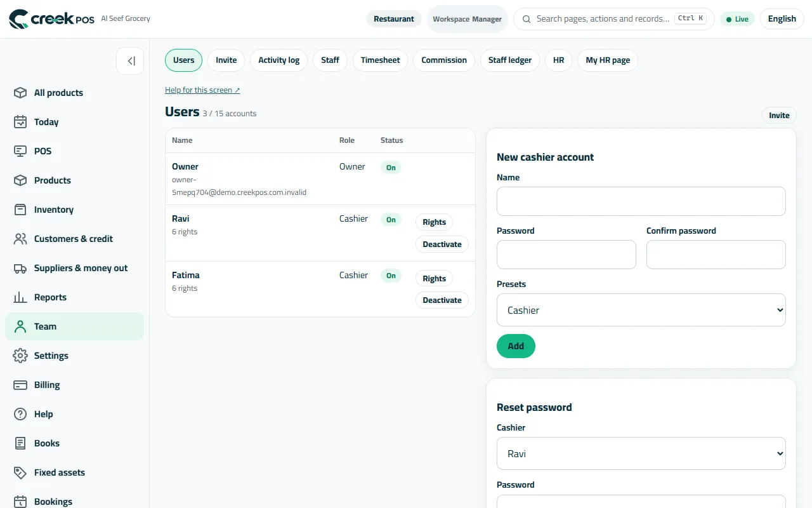This screenshot has height=508, width=812.
Task: Open the Reset password Cashier dropdown
Action: coord(641,453)
